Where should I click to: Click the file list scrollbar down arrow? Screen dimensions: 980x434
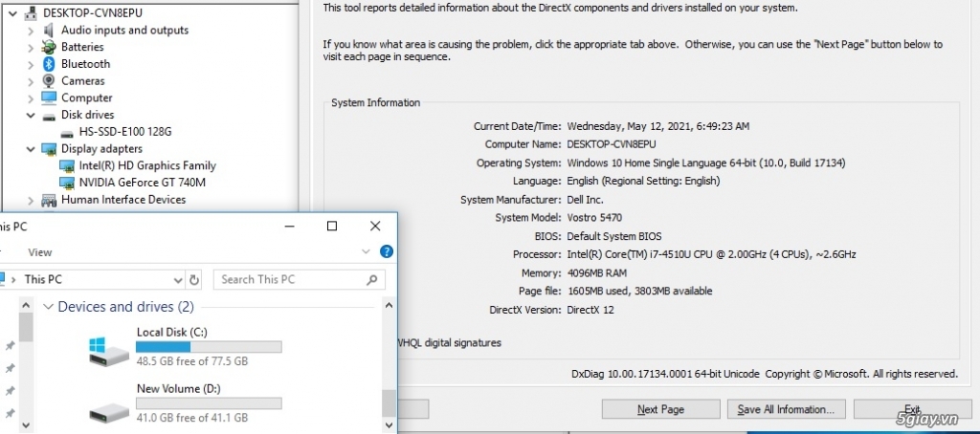coord(389,426)
